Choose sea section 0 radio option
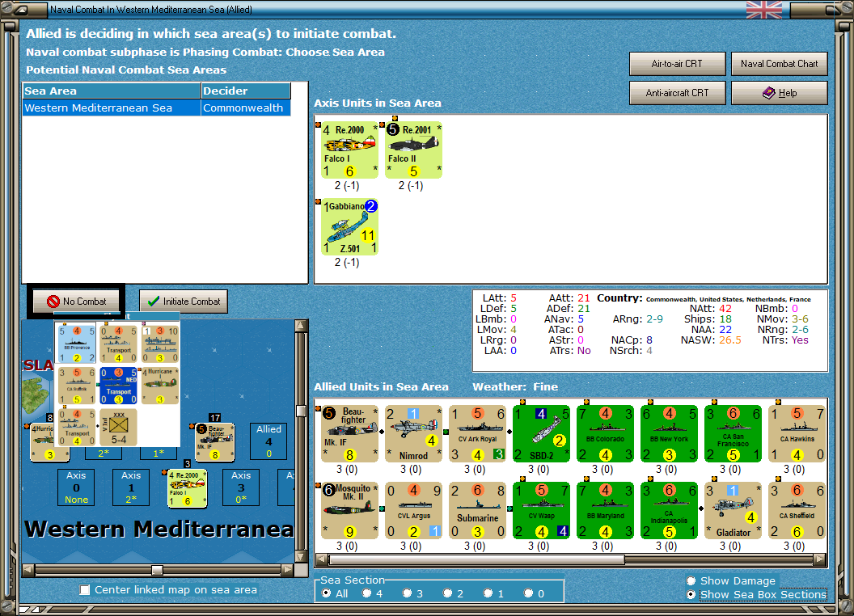Viewport: 854px width, 616px height. click(528, 593)
